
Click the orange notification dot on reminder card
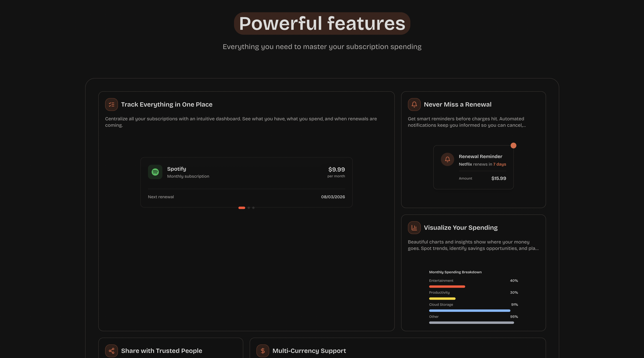coord(513,145)
